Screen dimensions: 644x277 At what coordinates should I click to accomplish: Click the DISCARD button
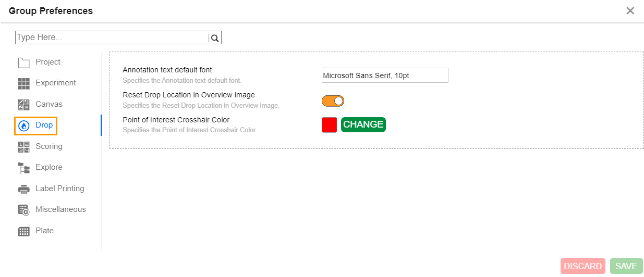(582, 266)
